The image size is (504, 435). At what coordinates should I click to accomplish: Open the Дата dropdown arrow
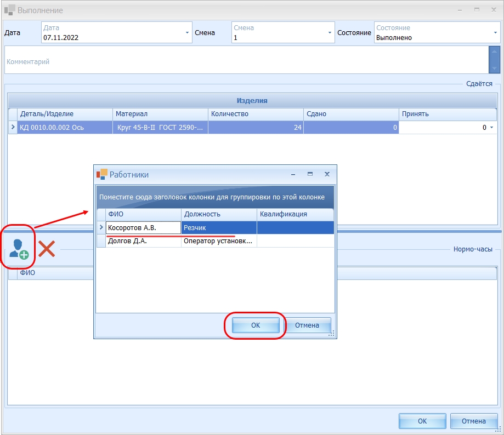point(187,32)
